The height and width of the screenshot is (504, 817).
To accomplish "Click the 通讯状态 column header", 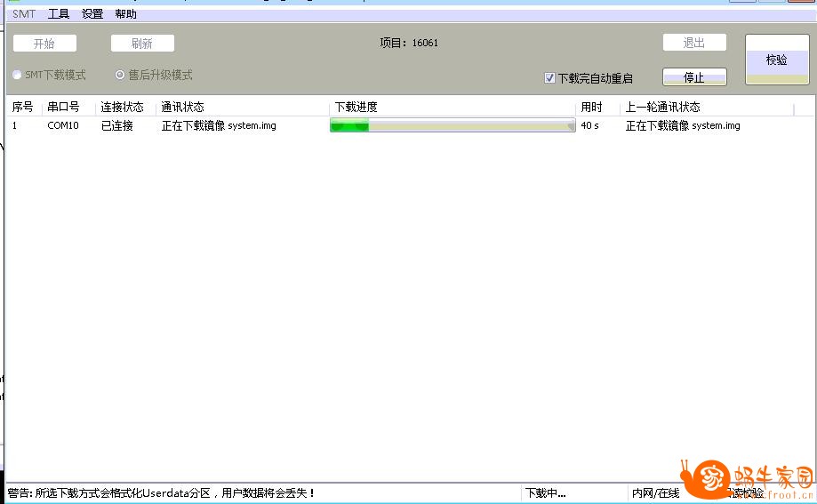I will tap(182, 107).
